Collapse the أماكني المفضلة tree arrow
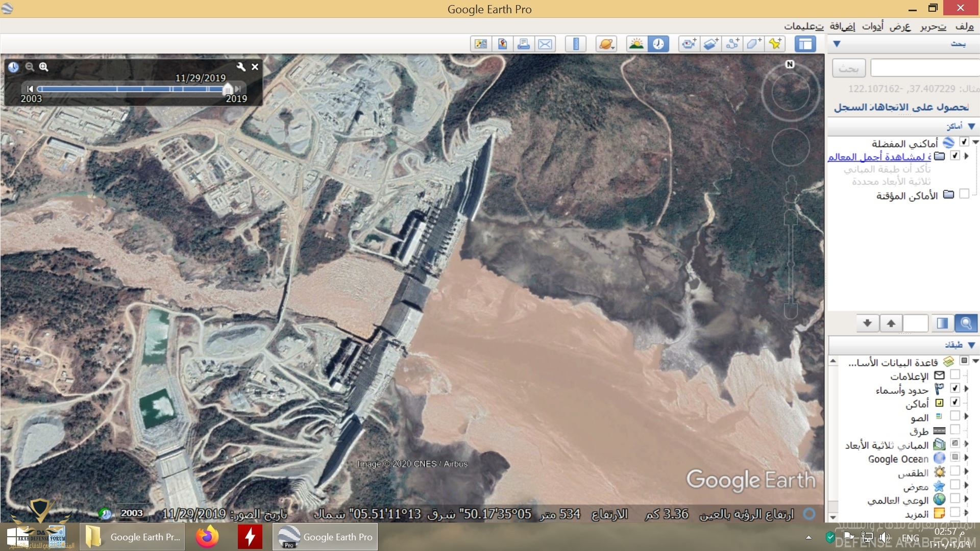Image resolution: width=980 pixels, height=551 pixels. click(975, 142)
